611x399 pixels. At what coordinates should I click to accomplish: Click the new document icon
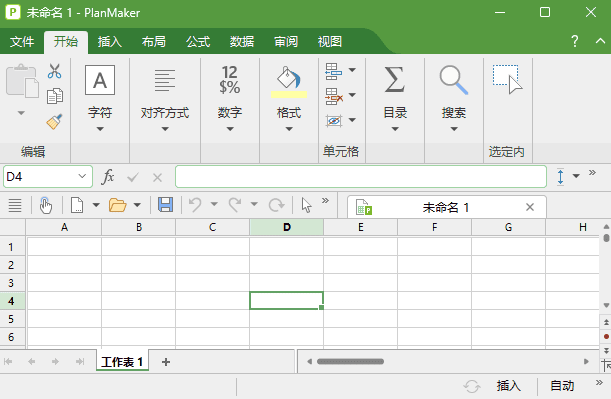click(x=77, y=205)
